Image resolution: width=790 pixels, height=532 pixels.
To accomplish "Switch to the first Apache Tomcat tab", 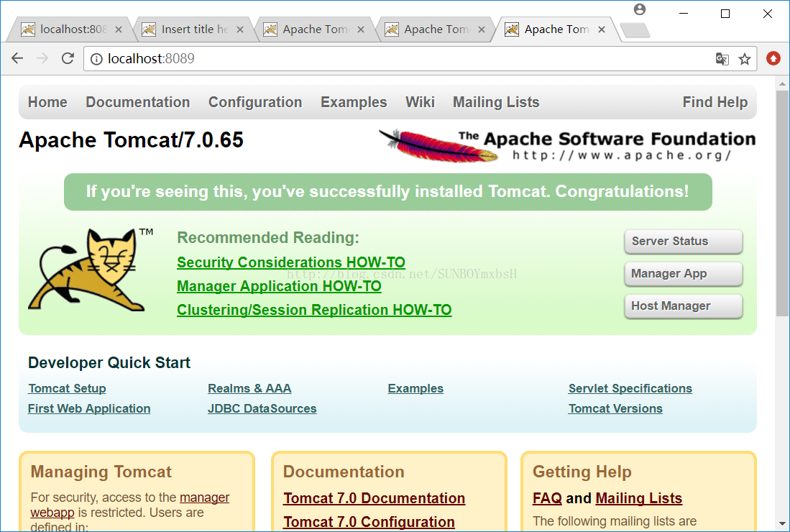I will pos(313,29).
